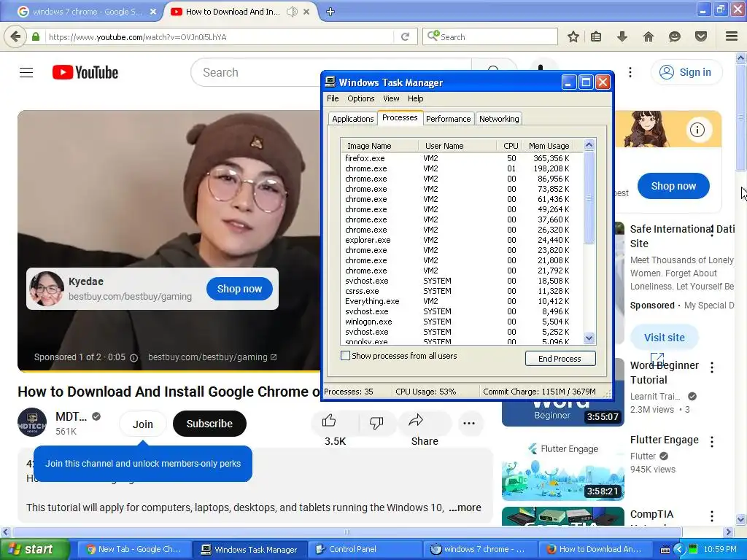Expand the description with ...more
Viewport: 747px width, 560px height.
tap(465, 507)
